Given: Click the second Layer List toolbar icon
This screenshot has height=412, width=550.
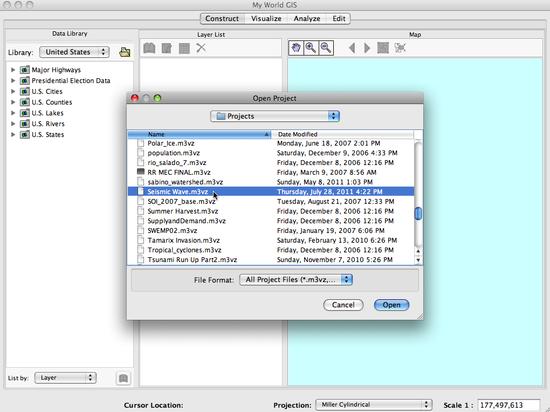Looking at the screenshot, I should pyautogui.click(x=167, y=48).
